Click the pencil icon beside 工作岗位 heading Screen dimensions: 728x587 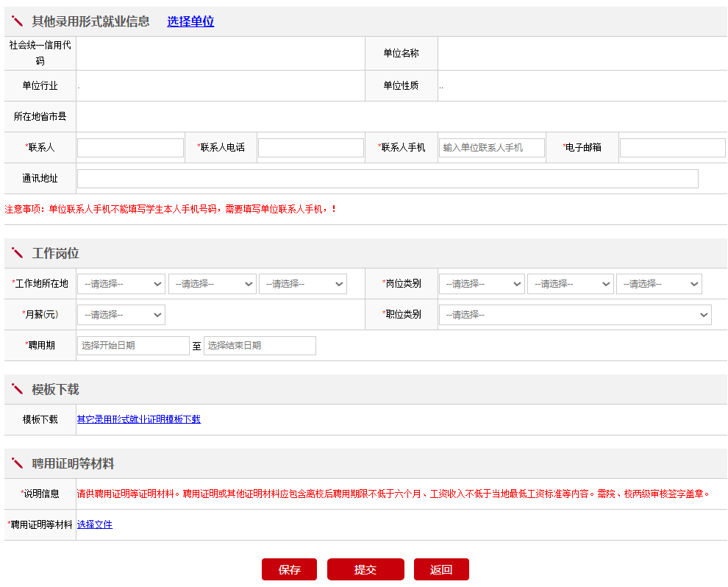click(18, 253)
